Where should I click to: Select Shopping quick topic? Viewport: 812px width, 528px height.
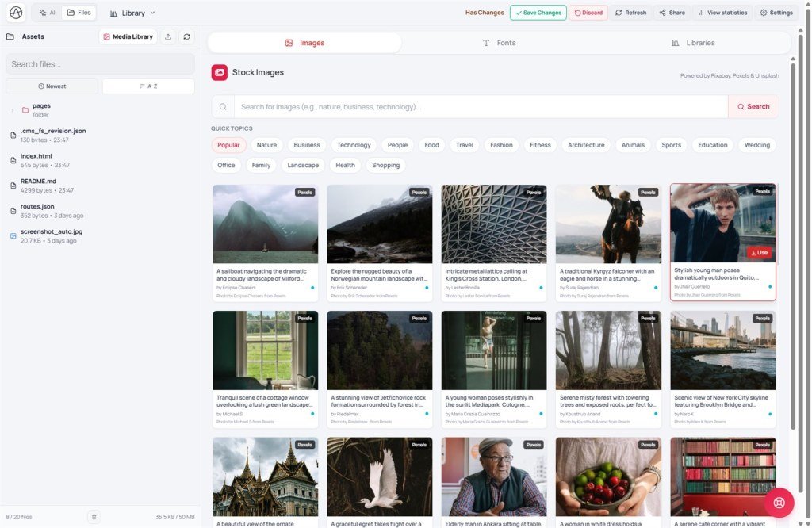[386, 165]
